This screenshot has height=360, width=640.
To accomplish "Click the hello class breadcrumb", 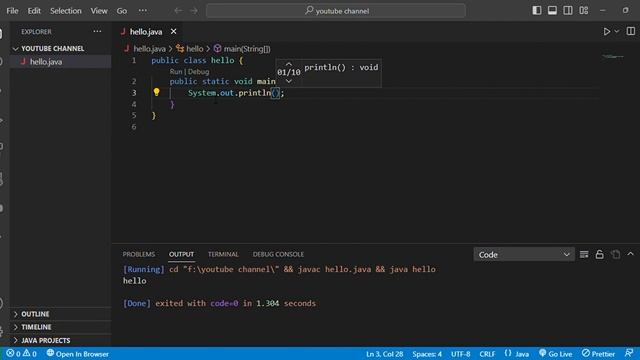I will tap(194, 49).
